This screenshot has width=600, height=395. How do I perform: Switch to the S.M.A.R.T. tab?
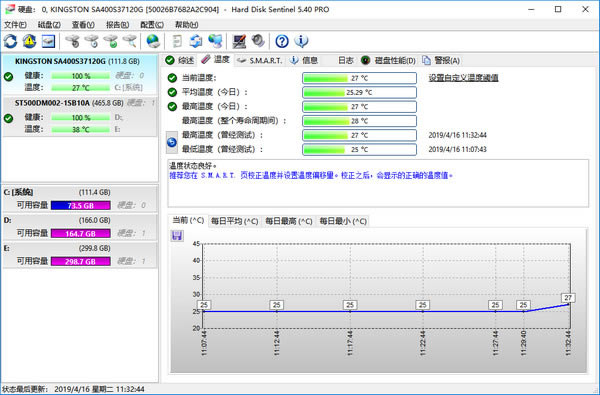tap(259, 60)
